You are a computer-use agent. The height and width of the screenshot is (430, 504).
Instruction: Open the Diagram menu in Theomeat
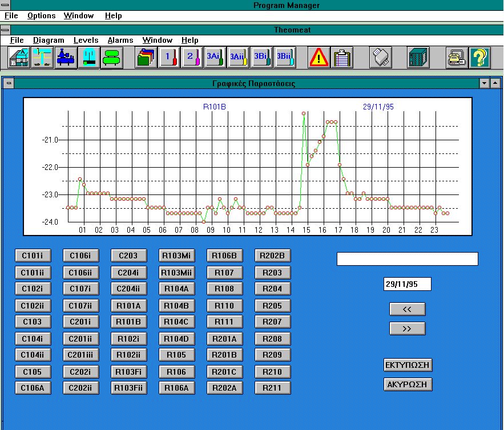click(49, 40)
